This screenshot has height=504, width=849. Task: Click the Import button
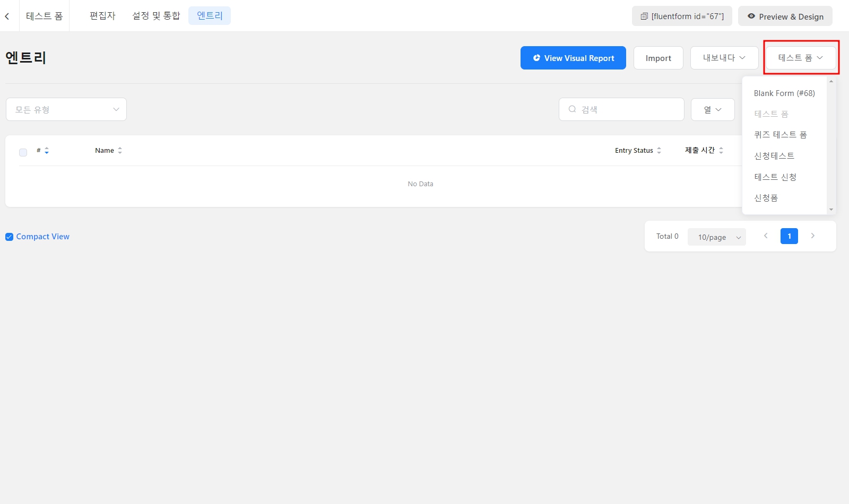pos(659,58)
